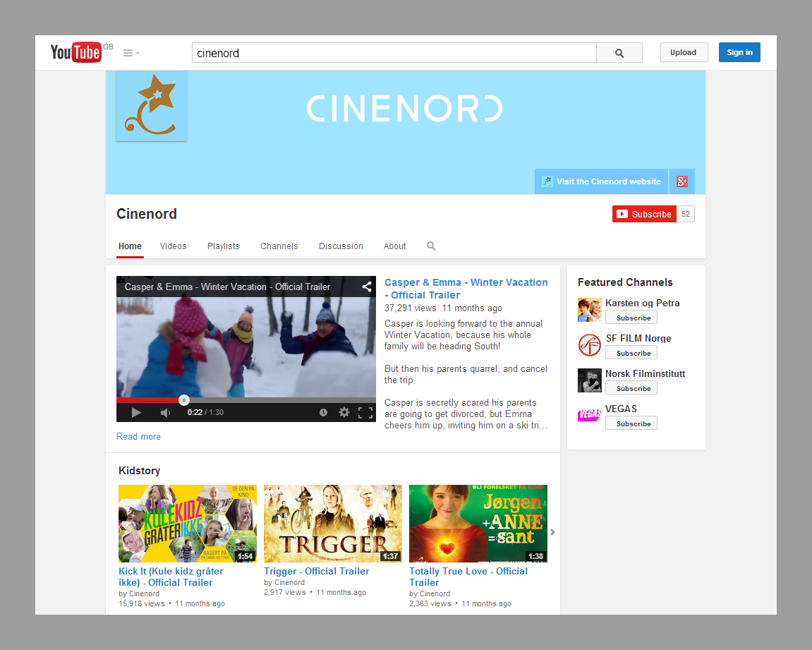The width and height of the screenshot is (812, 650).
Task: Go to the About tab
Action: click(394, 246)
